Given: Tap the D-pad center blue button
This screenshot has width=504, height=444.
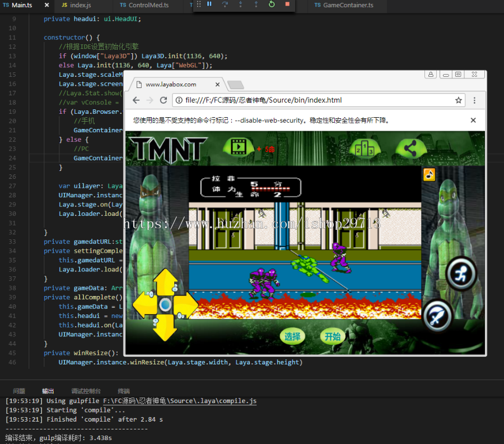Looking at the screenshot, I should 165,304.
